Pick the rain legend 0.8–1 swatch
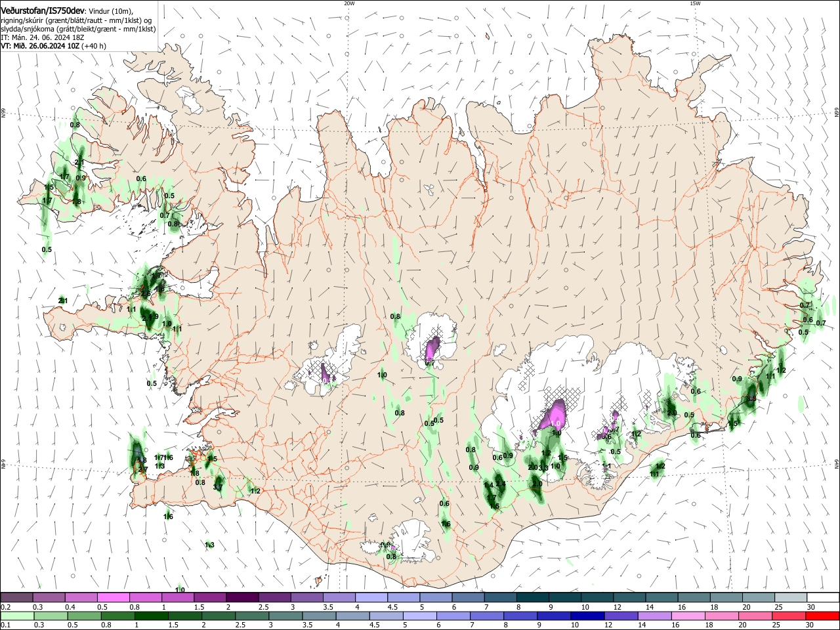This screenshot has width=840, height=630. [x=119, y=616]
